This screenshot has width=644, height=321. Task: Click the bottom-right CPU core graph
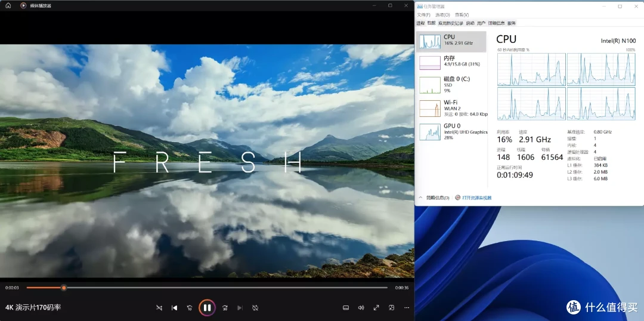coord(601,104)
